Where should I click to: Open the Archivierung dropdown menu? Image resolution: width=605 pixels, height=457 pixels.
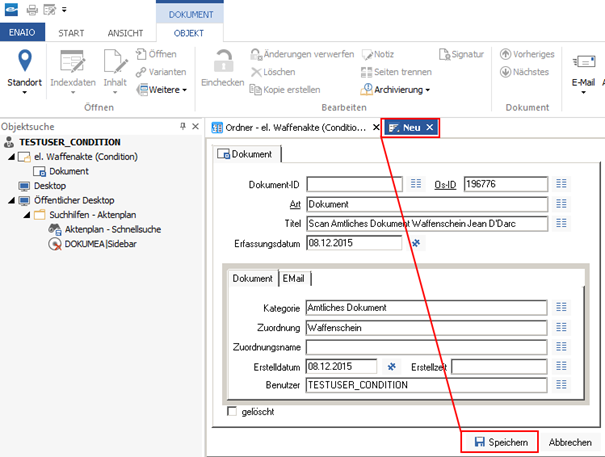(x=396, y=90)
